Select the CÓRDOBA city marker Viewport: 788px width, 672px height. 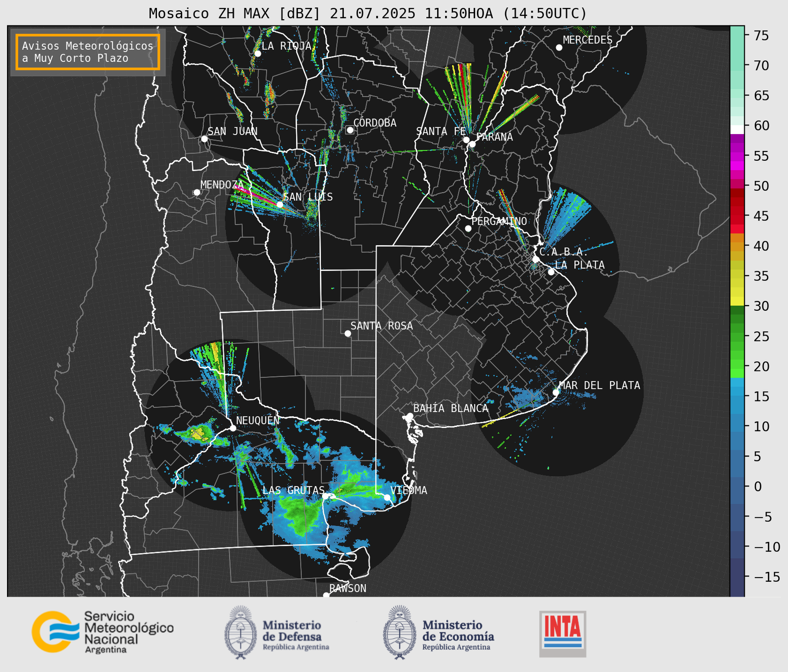pyautogui.click(x=350, y=130)
